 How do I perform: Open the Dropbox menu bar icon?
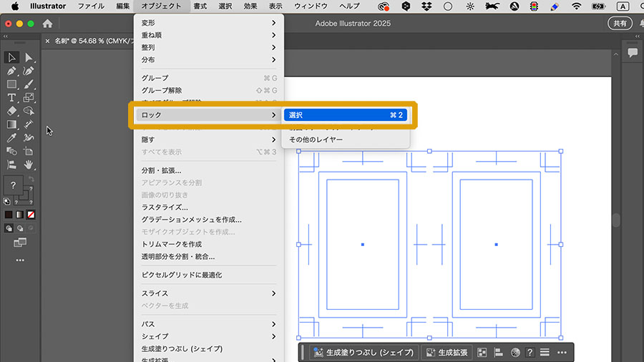point(426,6)
